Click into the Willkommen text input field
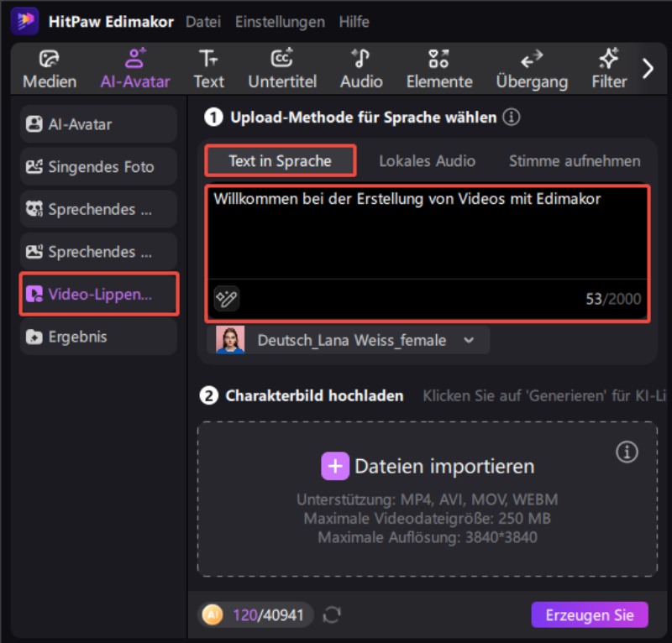The image size is (672, 643). click(428, 233)
